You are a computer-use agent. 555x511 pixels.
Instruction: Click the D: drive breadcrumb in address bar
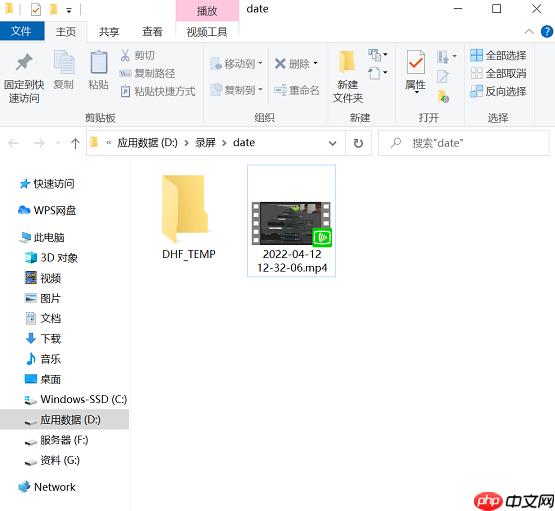(x=147, y=143)
